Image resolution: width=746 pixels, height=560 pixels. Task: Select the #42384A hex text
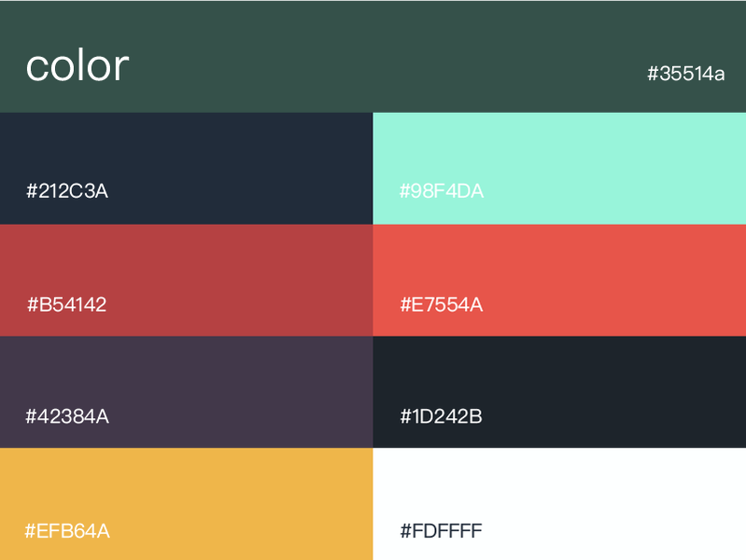tap(67, 416)
